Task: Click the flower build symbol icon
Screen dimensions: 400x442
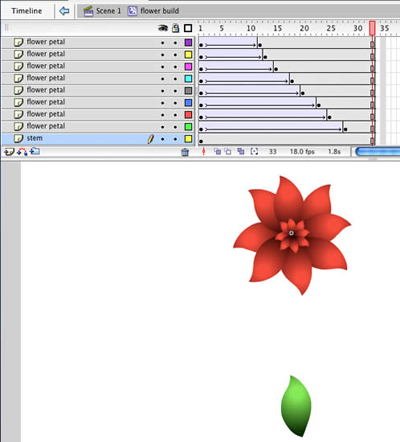Action: tap(132, 11)
